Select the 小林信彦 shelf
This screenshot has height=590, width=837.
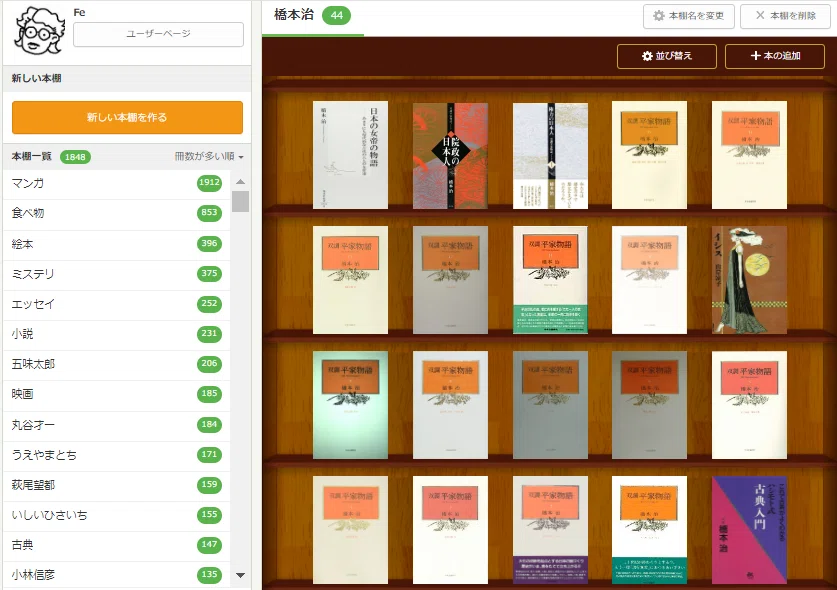(x=116, y=575)
